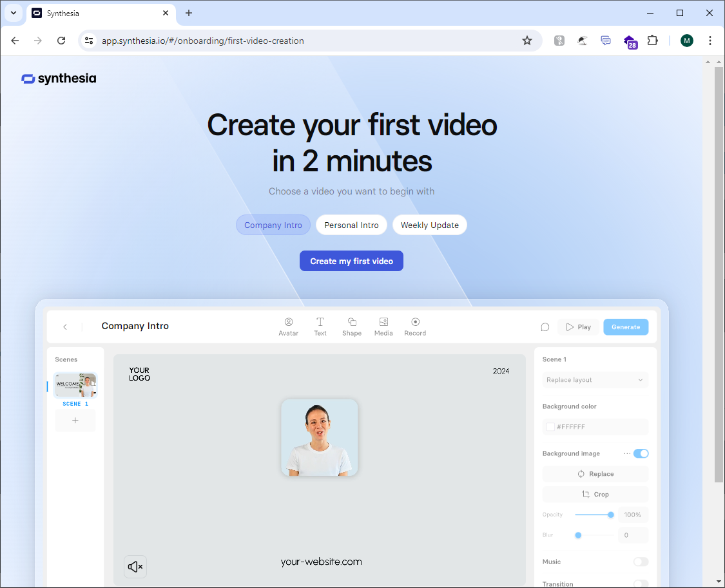The image size is (725, 588).
Task: Enable the Music toggle
Action: 641,562
